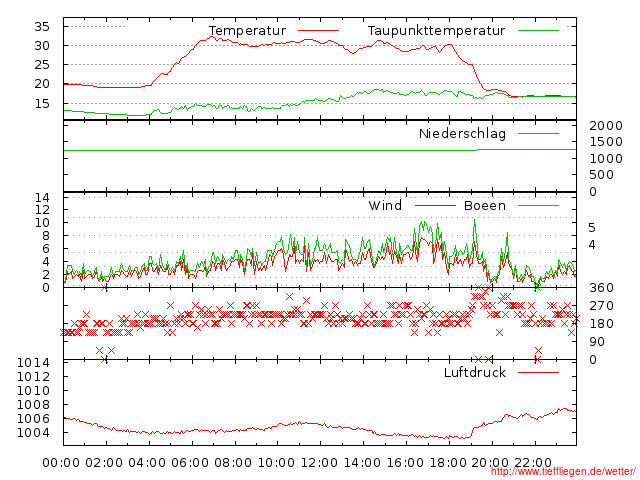The height and width of the screenshot is (480, 640).
Task: Click the 1014 pressure axis value
Action: click(x=33, y=362)
